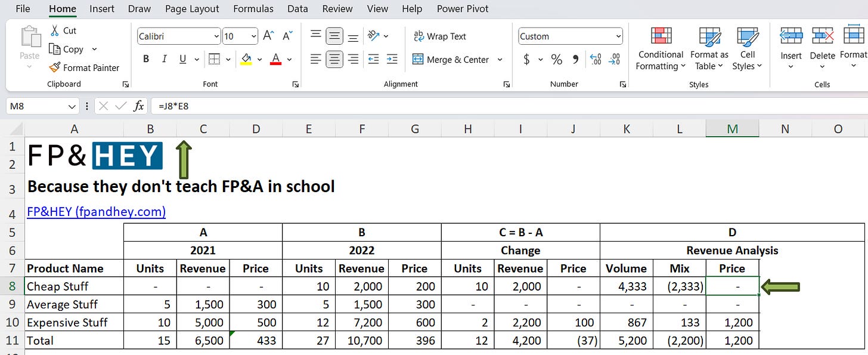Pick the red Font Color swatch
The width and height of the screenshot is (868, 355).
(276, 59)
